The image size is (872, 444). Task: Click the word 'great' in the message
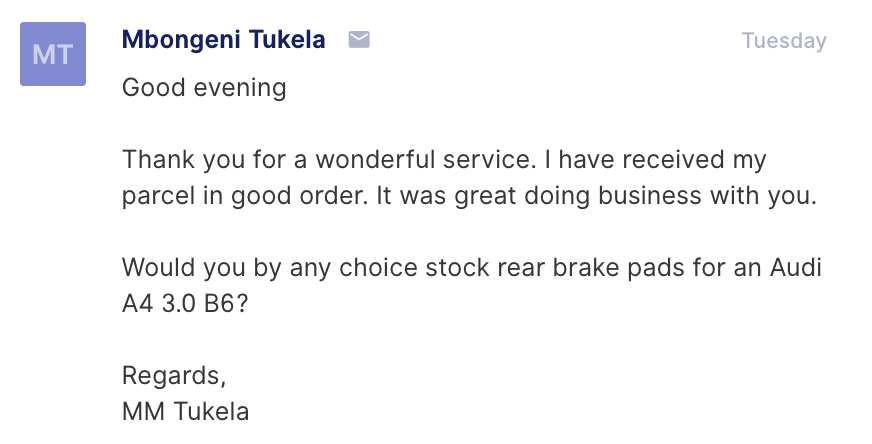485,196
